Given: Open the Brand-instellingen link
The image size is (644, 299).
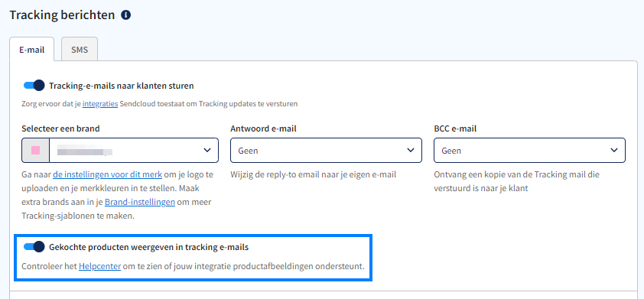Looking at the screenshot, I should pyautogui.click(x=140, y=202).
